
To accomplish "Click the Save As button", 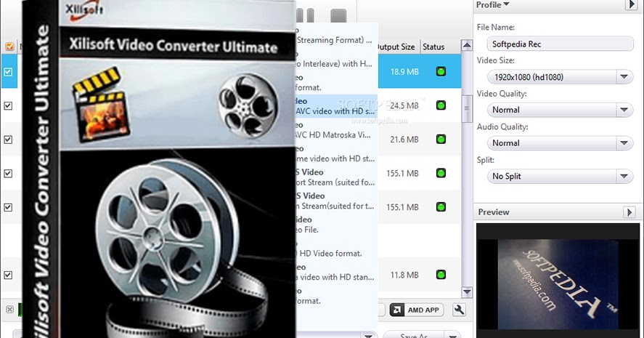I will point(414,334).
